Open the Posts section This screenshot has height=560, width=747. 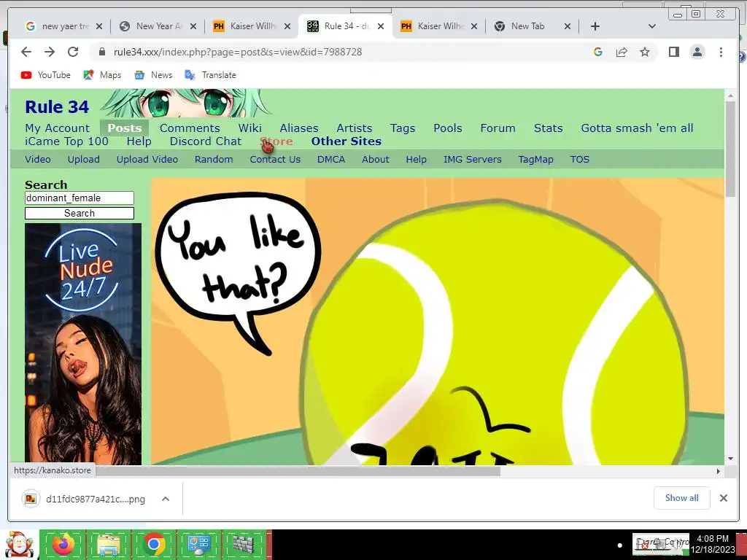[x=124, y=128]
